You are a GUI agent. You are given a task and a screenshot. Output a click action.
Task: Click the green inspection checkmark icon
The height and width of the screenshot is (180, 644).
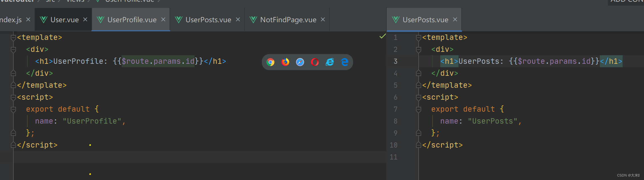(382, 36)
